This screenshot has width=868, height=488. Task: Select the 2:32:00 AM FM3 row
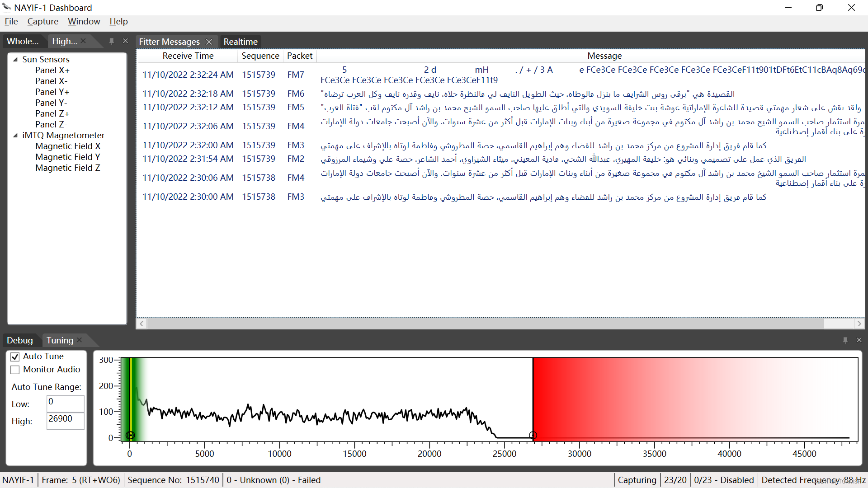(500, 145)
